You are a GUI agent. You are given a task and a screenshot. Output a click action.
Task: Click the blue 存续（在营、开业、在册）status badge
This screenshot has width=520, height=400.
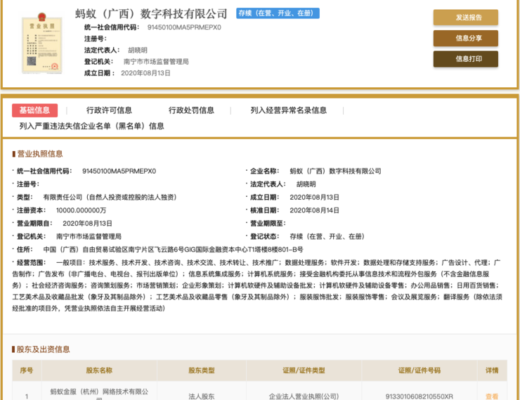coord(278,13)
